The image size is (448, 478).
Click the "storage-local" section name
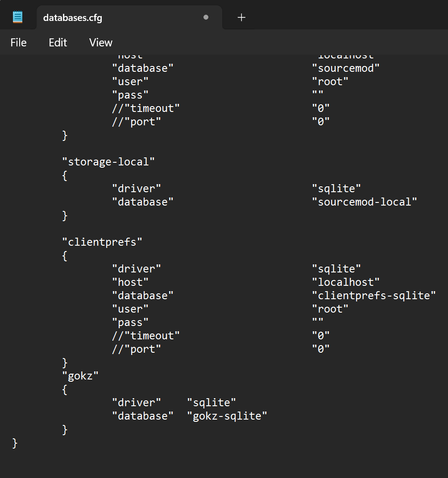pos(108,161)
